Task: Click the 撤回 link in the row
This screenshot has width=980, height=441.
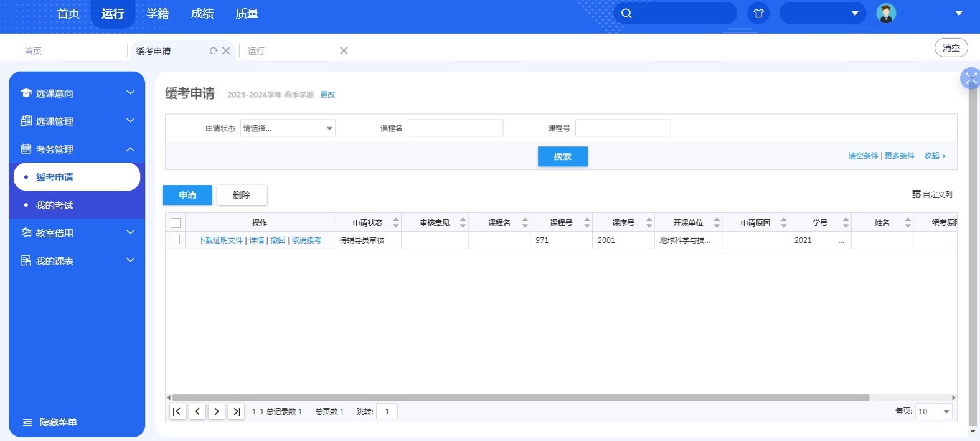Action: (x=278, y=240)
